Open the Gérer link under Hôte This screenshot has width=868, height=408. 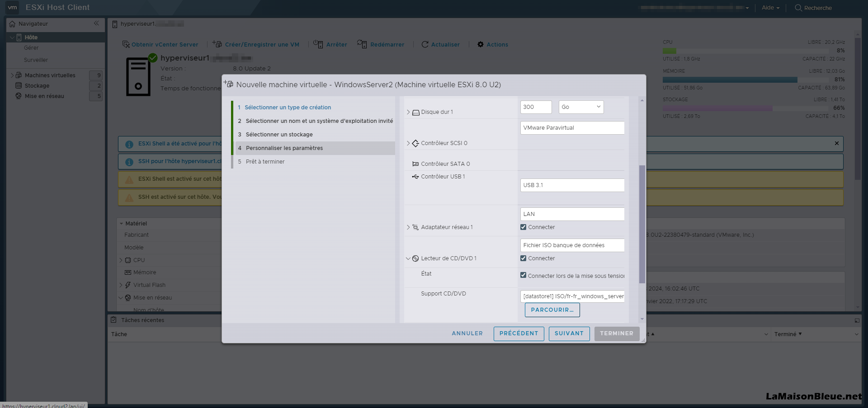point(31,48)
